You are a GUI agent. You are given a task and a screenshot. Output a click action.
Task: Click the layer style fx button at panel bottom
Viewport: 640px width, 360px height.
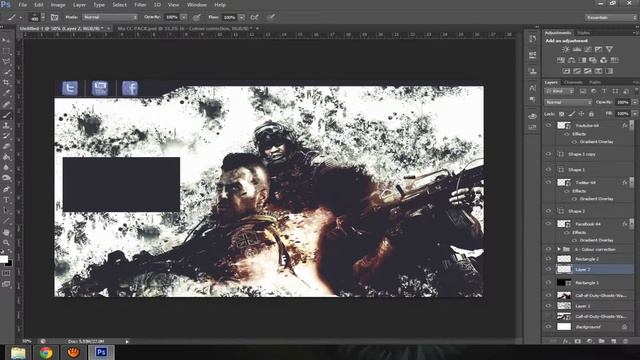coord(566,341)
